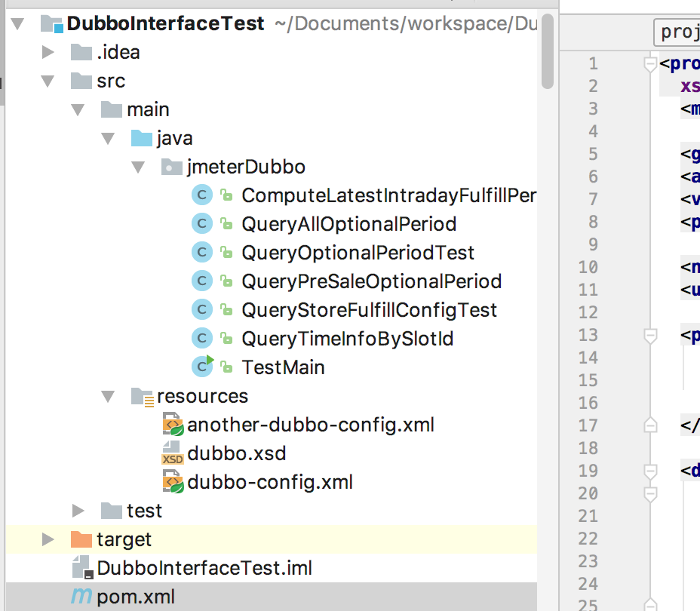Select the jmeterDubbo package
700x611 pixels.
tap(247, 167)
